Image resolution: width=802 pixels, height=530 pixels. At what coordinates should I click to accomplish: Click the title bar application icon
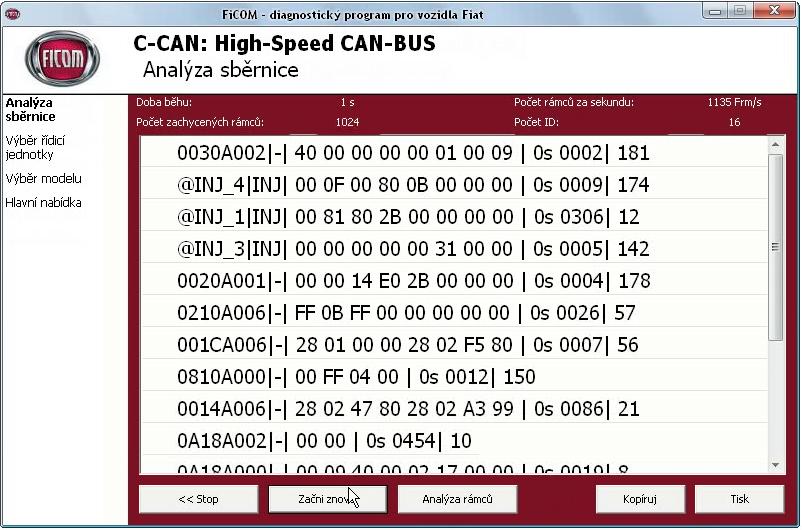point(13,12)
